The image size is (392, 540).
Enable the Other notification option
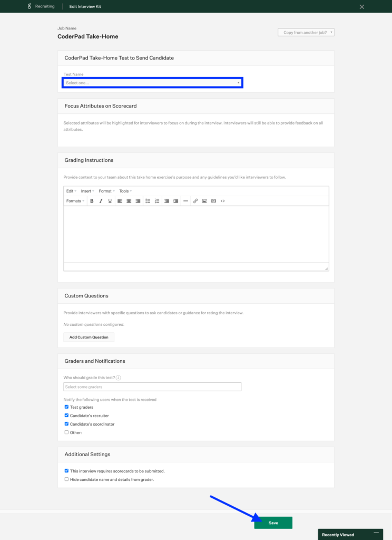coord(66,432)
